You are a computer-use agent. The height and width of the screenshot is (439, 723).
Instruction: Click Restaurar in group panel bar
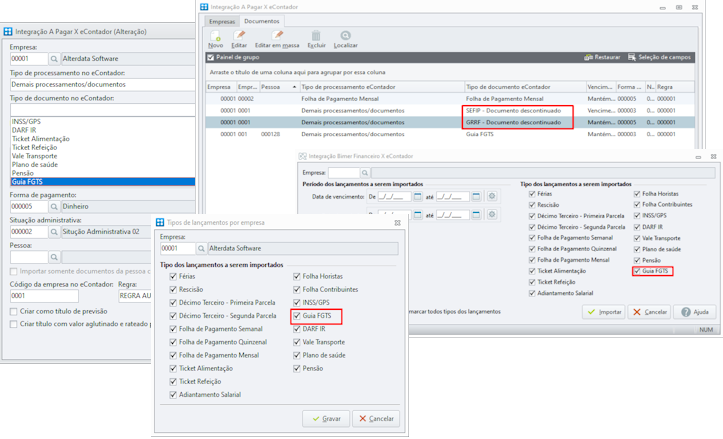click(602, 57)
